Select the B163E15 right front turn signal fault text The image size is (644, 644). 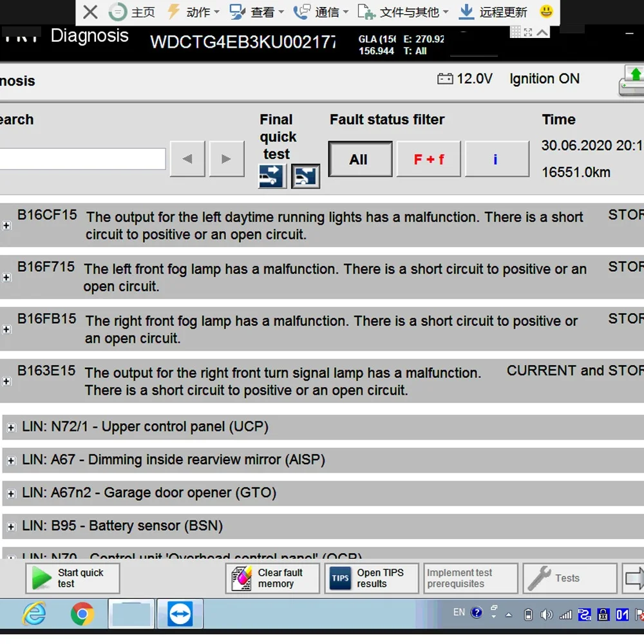pyautogui.click(x=283, y=381)
